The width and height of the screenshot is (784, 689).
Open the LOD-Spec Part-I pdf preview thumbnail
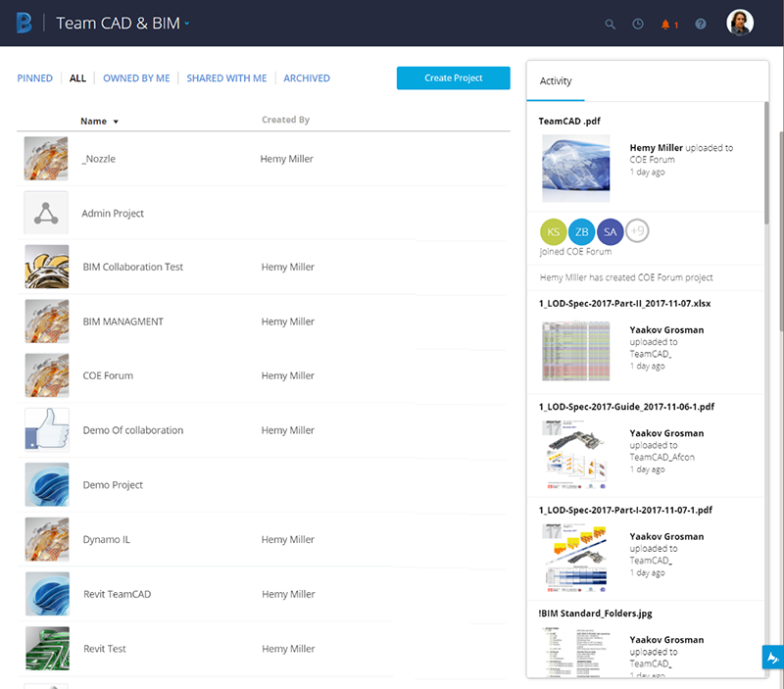[576, 558]
